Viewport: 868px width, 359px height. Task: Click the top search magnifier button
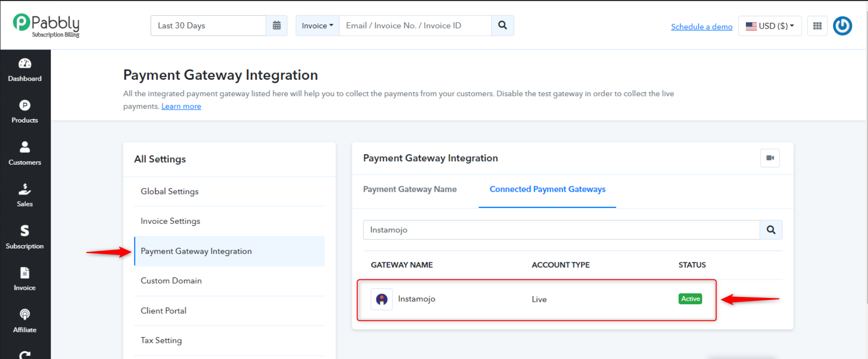point(502,26)
